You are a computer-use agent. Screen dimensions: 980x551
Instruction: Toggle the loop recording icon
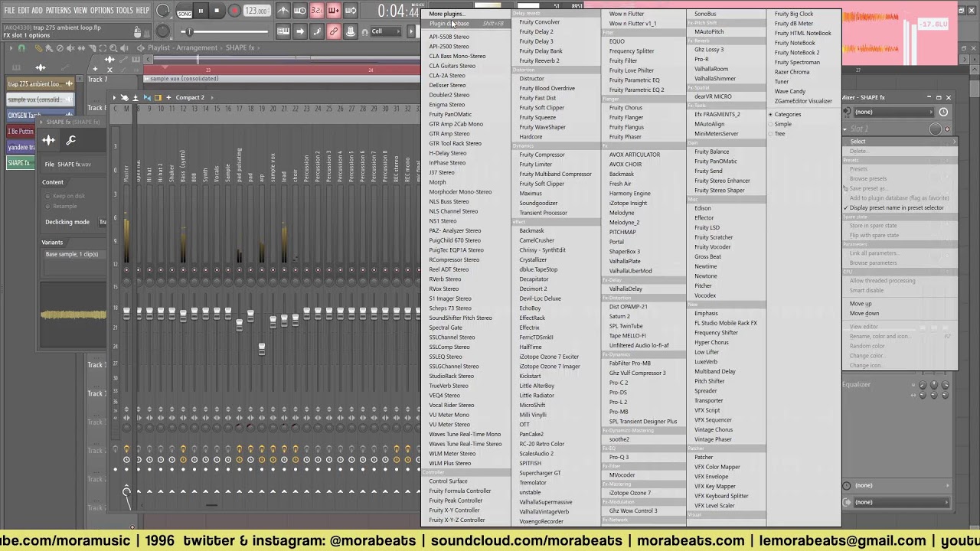pos(350,11)
